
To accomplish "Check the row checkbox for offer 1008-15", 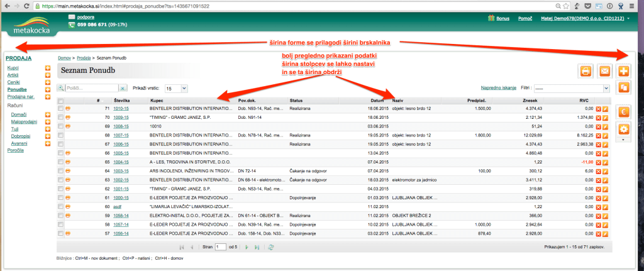I will 61,126.
